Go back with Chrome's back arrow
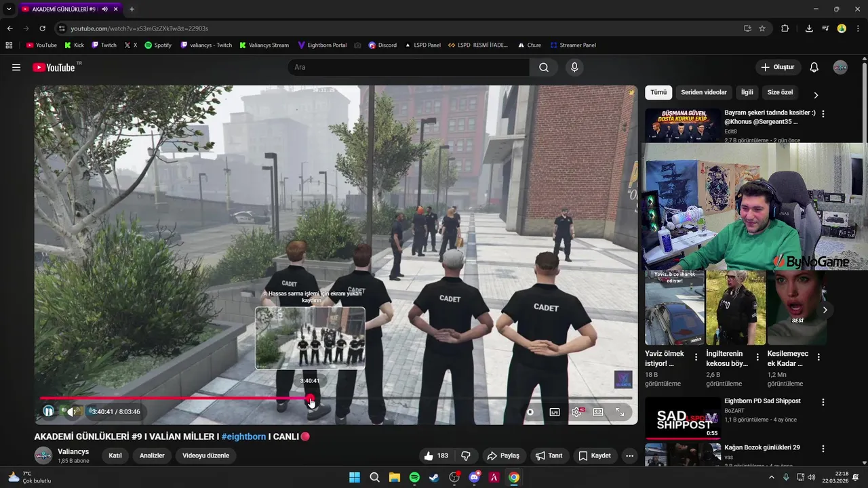This screenshot has height=488, width=868. [x=9, y=28]
